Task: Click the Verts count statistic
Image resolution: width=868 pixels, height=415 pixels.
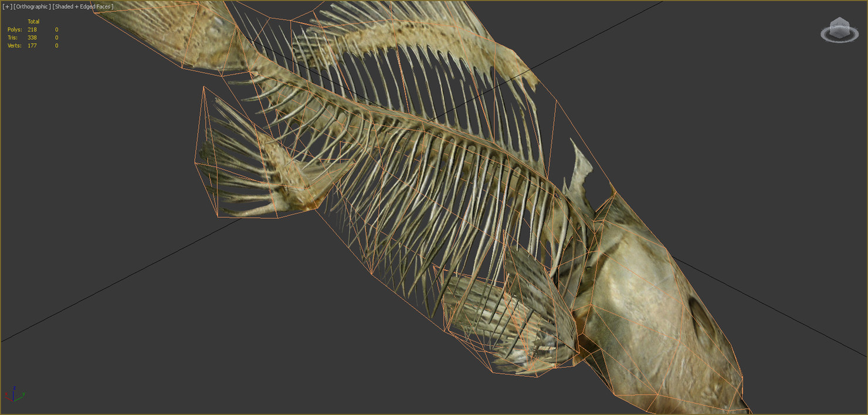Action: [x=32, y=45]
